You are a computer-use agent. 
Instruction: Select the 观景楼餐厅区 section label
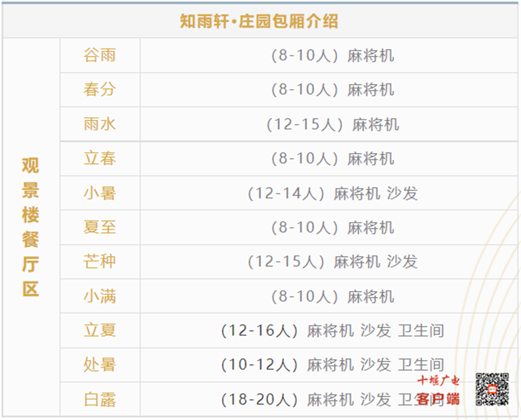click(31, 227)
